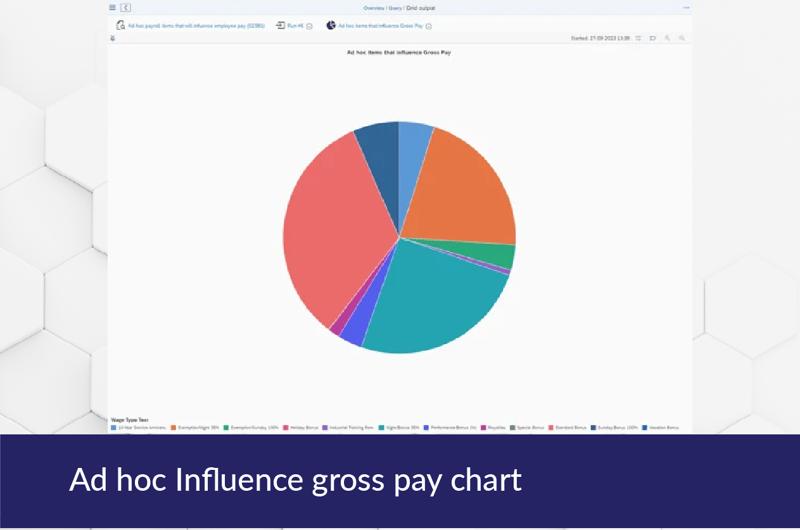
Task: Open the three-dot overflow menu
Action: 686,8
